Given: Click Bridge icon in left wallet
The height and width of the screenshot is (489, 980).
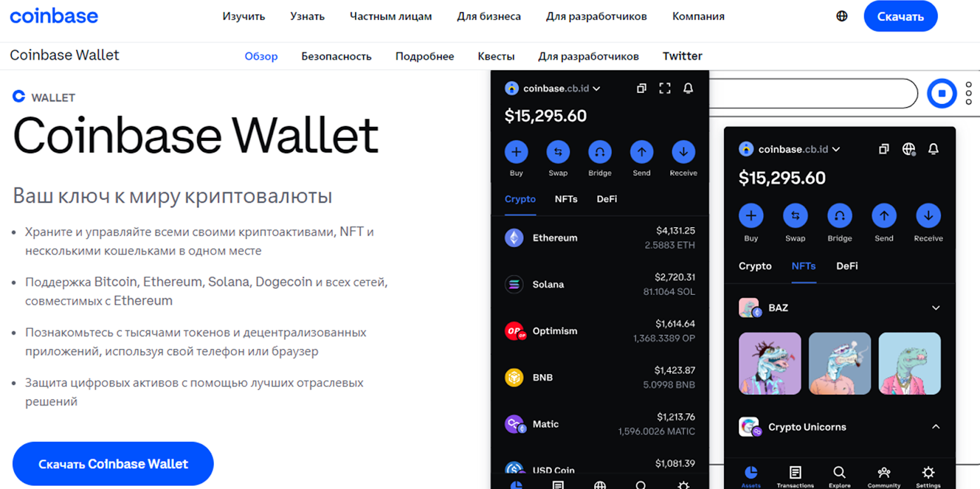Looking at the screenshot, I should click(x=600, y=152).
